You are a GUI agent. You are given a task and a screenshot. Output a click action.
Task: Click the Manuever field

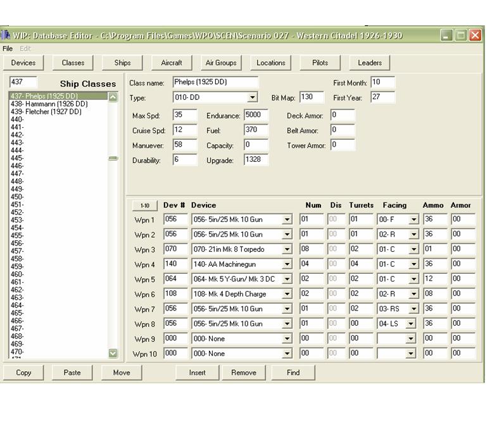click(185, 145)
